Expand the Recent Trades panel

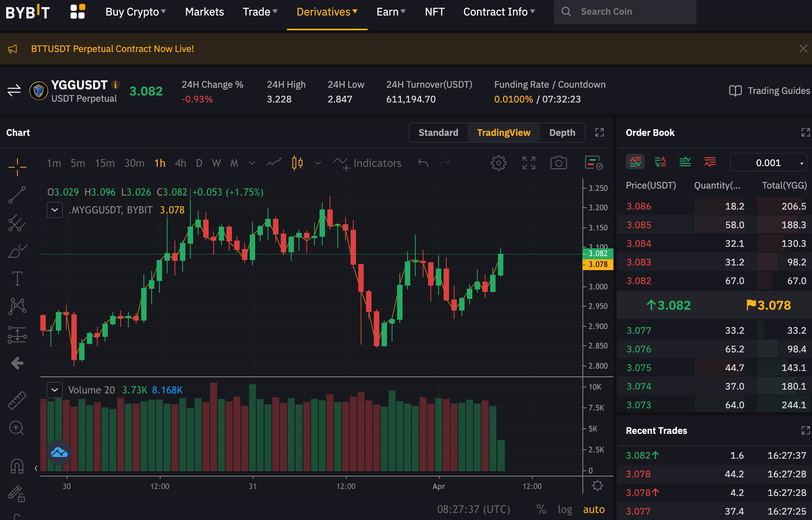tap(805, 430)
